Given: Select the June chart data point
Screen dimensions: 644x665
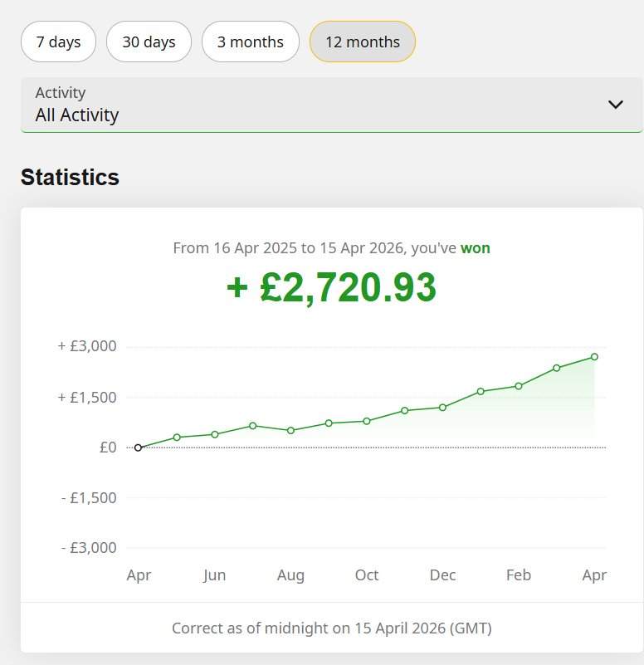Looking at the screenshot, I should tap(214, 433).
